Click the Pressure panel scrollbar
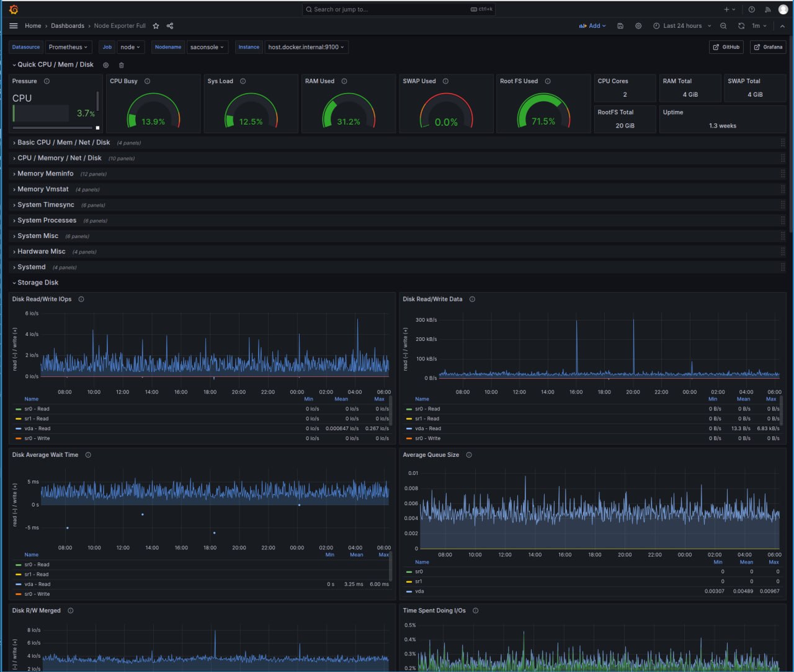 tap(98, 101)
